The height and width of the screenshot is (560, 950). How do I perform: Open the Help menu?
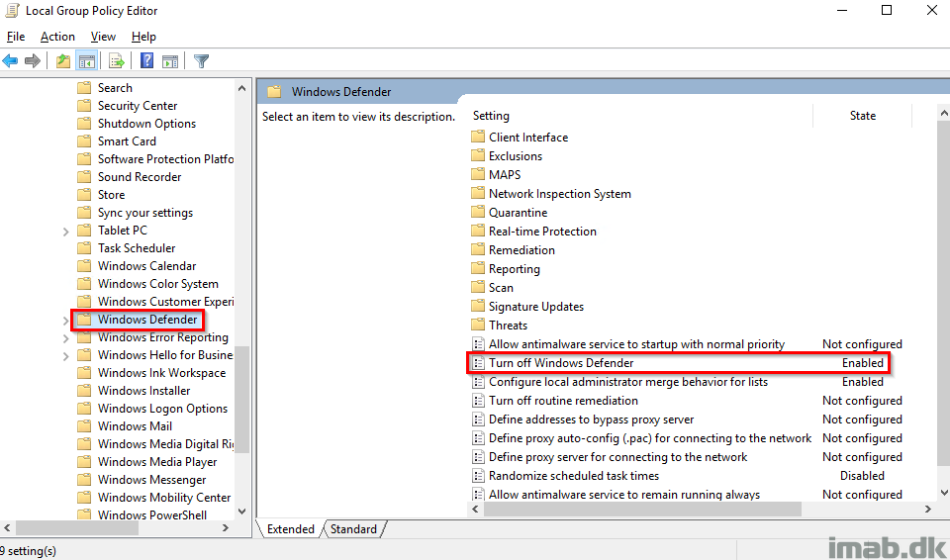pyautogui.click(x=143, y=37)
